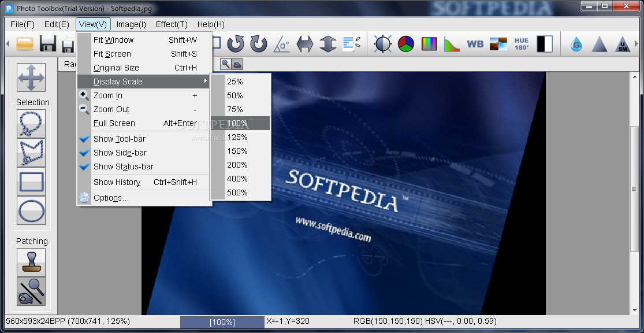
Task: Select Original Size menu entry
Action: [144, 68]
